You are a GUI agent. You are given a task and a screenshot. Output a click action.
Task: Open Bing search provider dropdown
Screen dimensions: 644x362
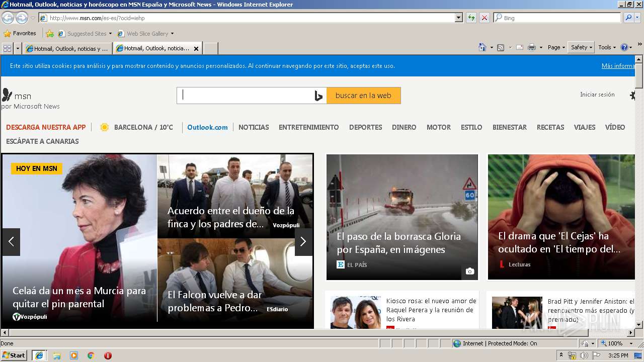tap(638, 18)
